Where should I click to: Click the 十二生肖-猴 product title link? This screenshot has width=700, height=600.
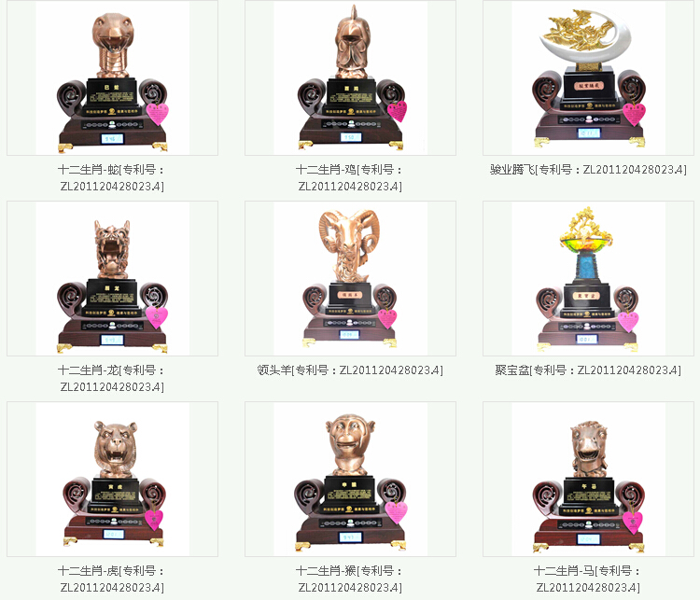click(350, 579)
